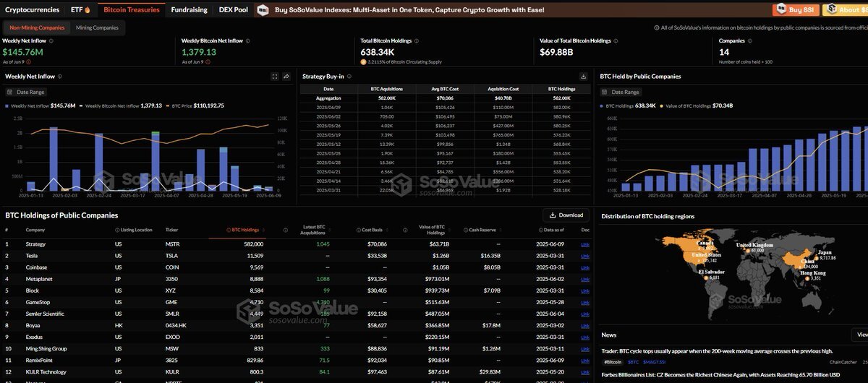Open the Cryptocurrencies tab
This screenshot has height=383, width=868.
pos(33,10)
